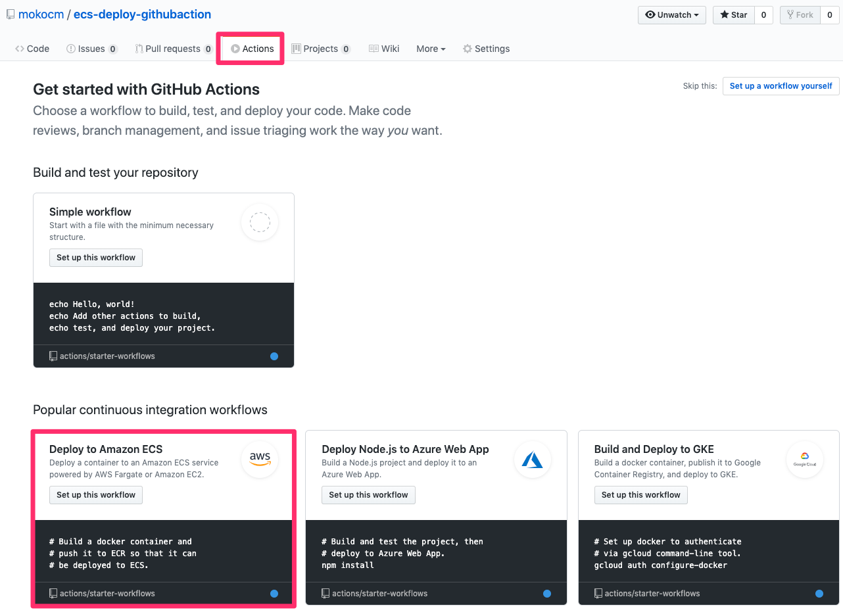The image size is (843, 616).
Task: Click Set up a workflow yourself
Action: click(781, 86)
